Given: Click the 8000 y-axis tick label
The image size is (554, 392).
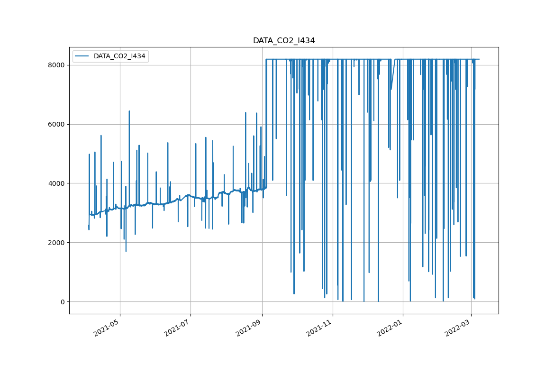Looking at the screenshot, I should click(x=57, y=65).
